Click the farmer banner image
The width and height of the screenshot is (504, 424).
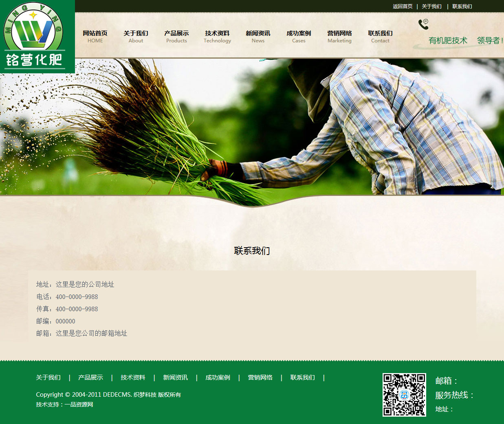(x=252, y=126)
